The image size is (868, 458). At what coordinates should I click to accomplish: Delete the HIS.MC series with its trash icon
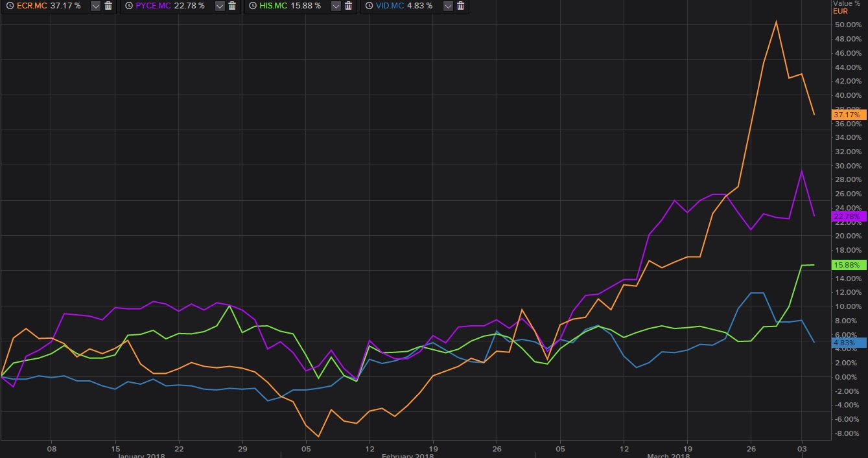pyautogui.click(x=348, y=6)
